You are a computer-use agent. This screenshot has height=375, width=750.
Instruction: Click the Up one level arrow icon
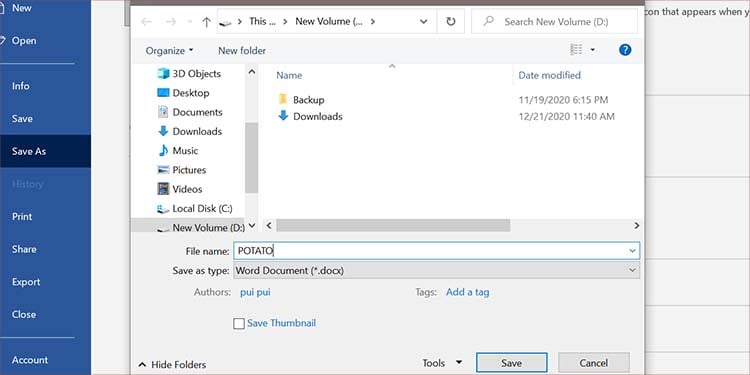coord(206,22)
